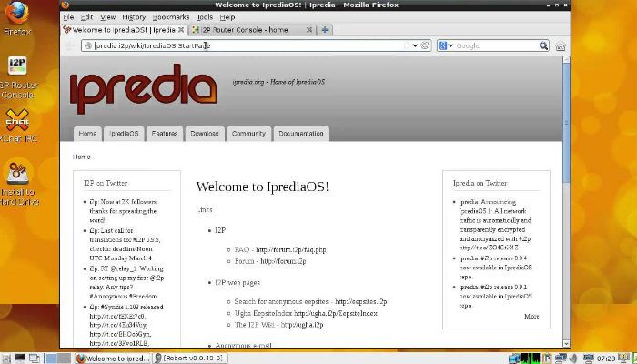The height and width of the screenshot is (364, 637).
Task: Open the Download navigation tab
Action: click(205, 133)
